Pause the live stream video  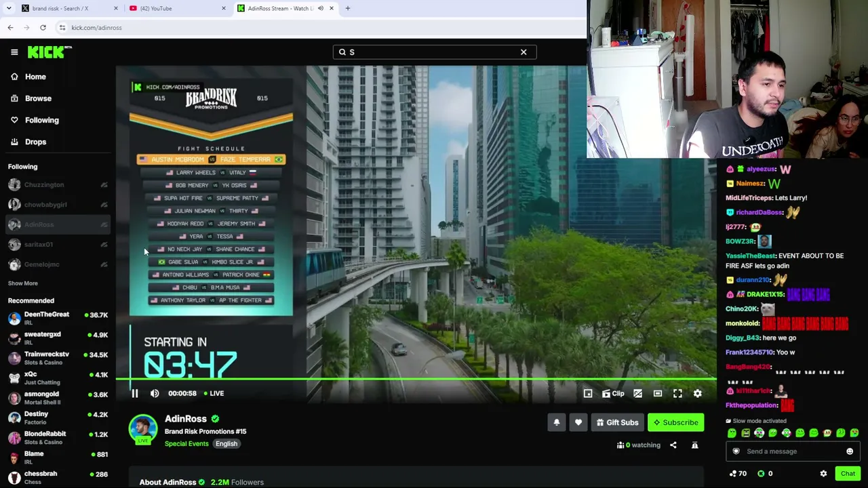pos(134,393)
